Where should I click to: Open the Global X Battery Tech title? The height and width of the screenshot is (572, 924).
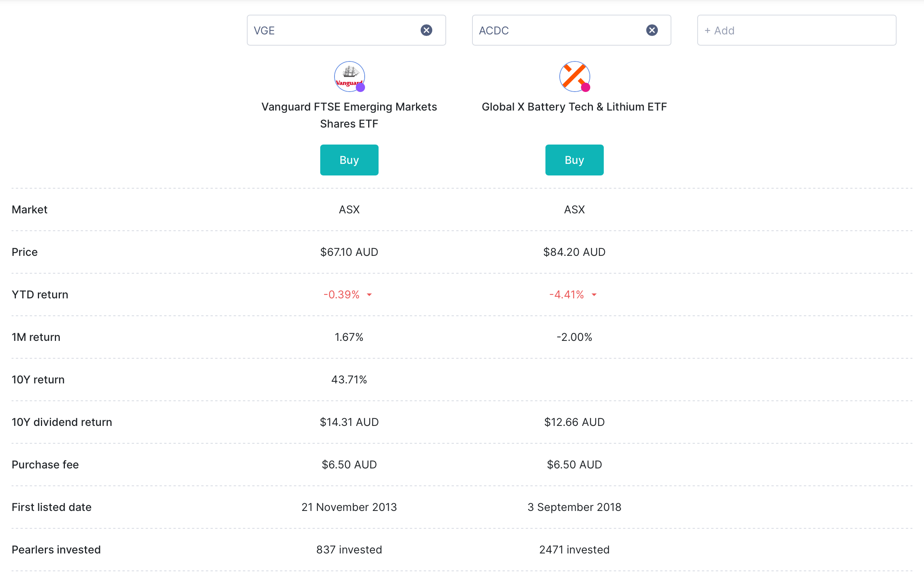pos(574,107)
